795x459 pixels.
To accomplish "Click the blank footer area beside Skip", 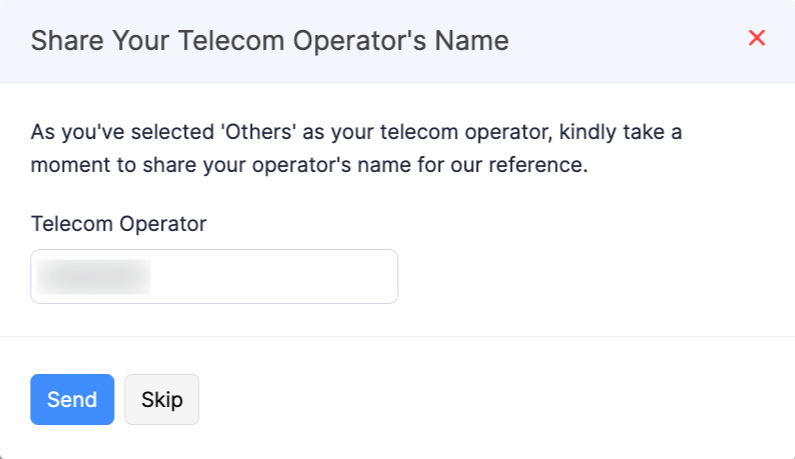I will (x=480, y=400).
